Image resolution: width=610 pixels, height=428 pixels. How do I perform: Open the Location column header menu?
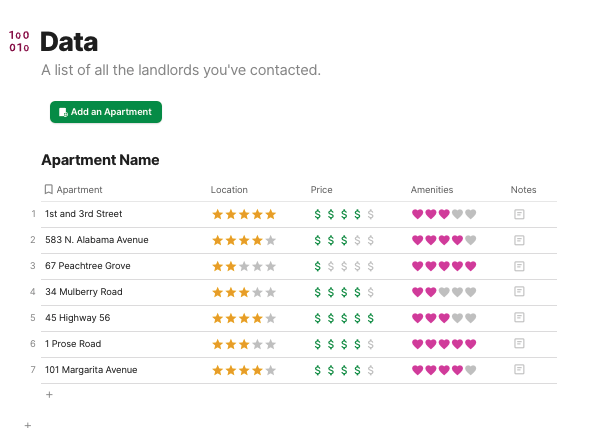tap(229, 190)
